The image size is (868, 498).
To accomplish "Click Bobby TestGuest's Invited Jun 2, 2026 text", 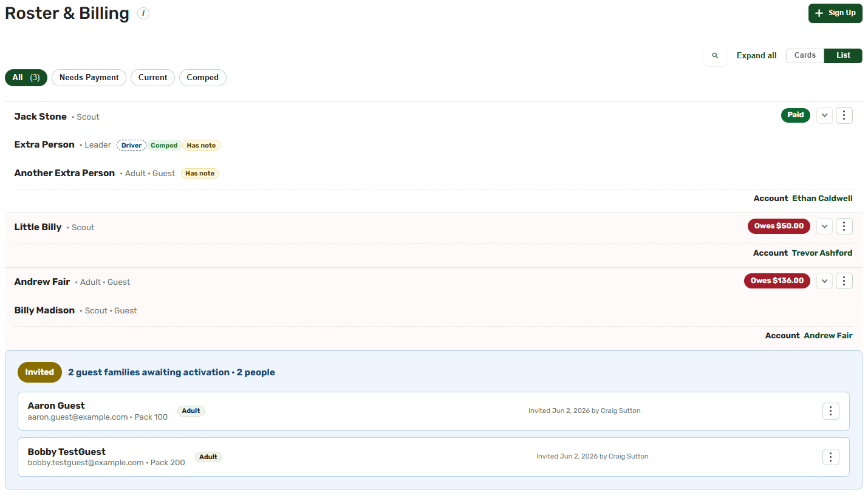I will [592, 456].
